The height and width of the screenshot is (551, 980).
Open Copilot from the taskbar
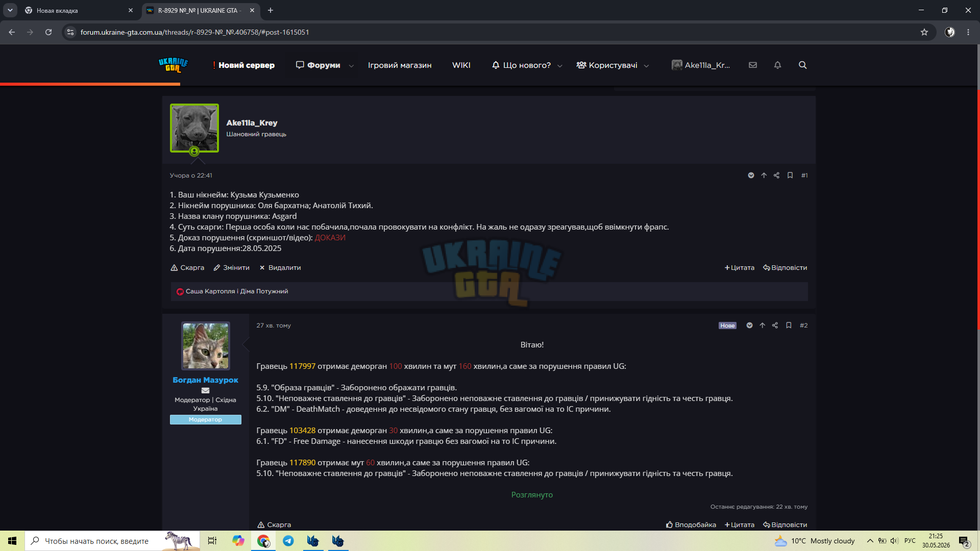238,541
